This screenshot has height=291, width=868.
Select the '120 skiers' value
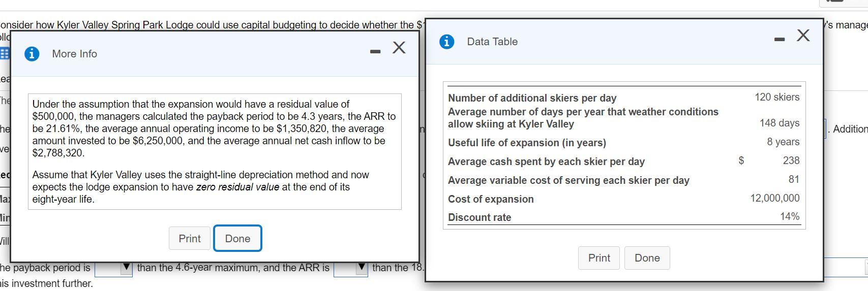[777, 97]
